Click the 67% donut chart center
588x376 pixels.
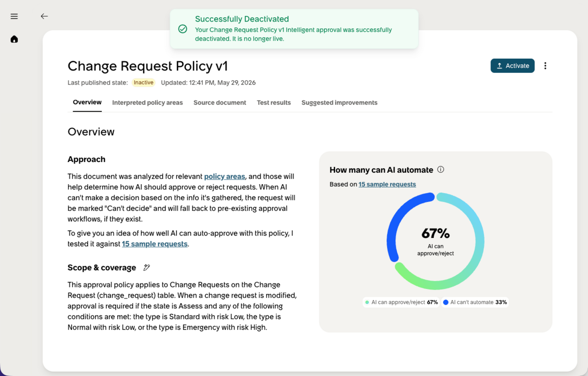[436, 241]
